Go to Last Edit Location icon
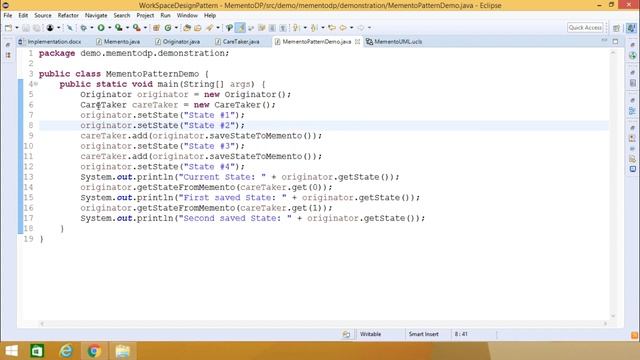This screenshot has width=640, height=360. [331, 28]
